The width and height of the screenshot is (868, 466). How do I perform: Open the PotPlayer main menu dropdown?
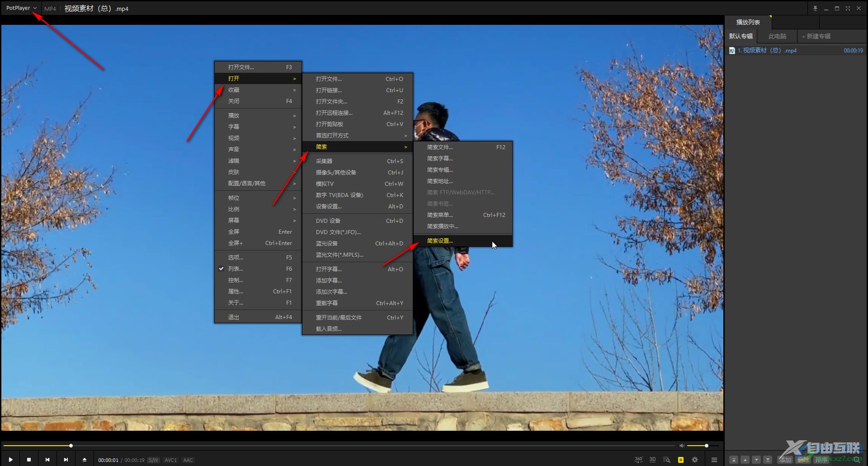pyautogui.click(x=21, y=8)
